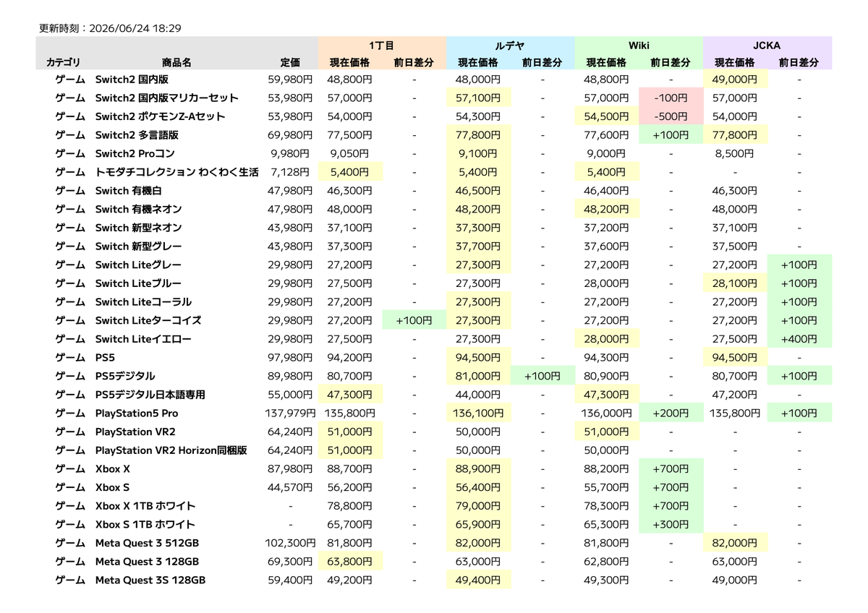Click the 44,570円 list price cell

point(290,487)
